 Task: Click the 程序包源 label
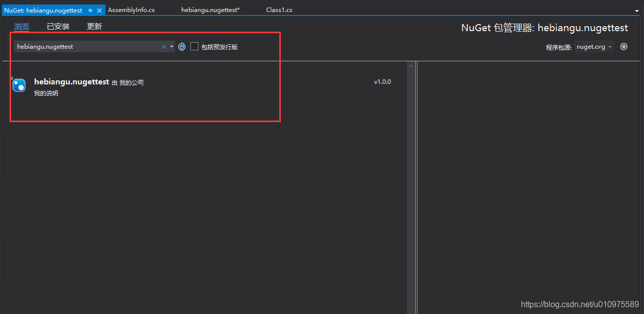(559, 47)
